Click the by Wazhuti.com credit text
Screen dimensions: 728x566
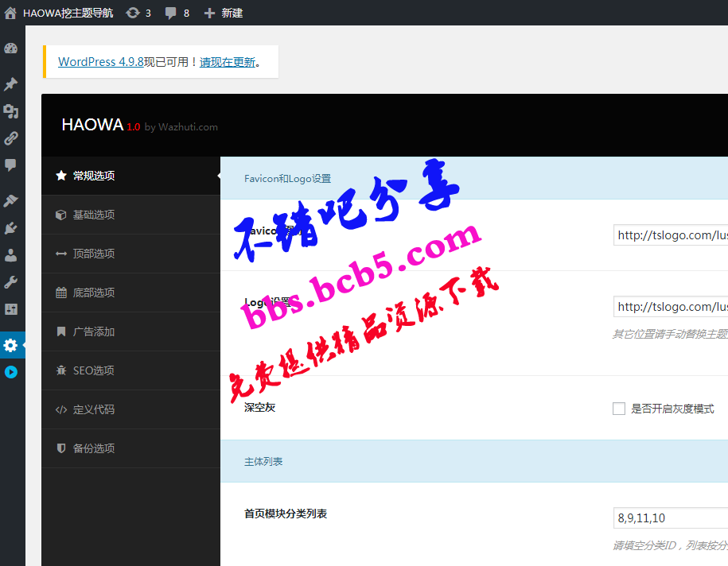click(181, 127)
